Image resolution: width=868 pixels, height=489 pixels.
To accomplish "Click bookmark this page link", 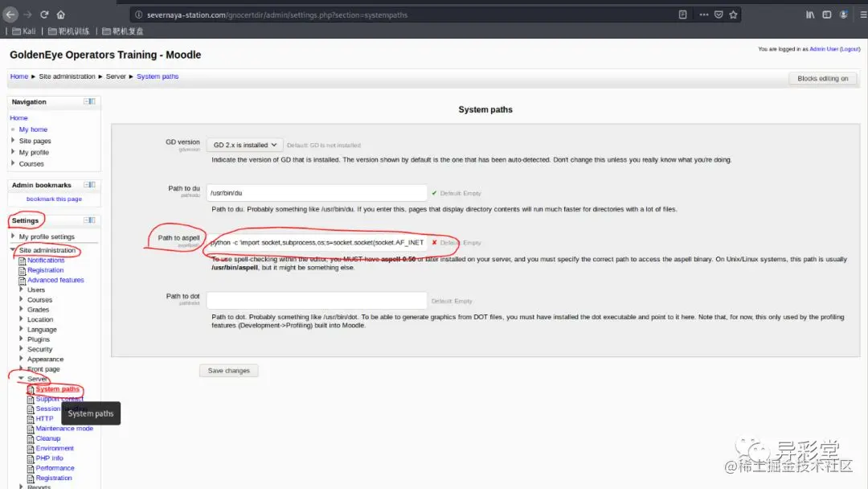I will (55, 199).
